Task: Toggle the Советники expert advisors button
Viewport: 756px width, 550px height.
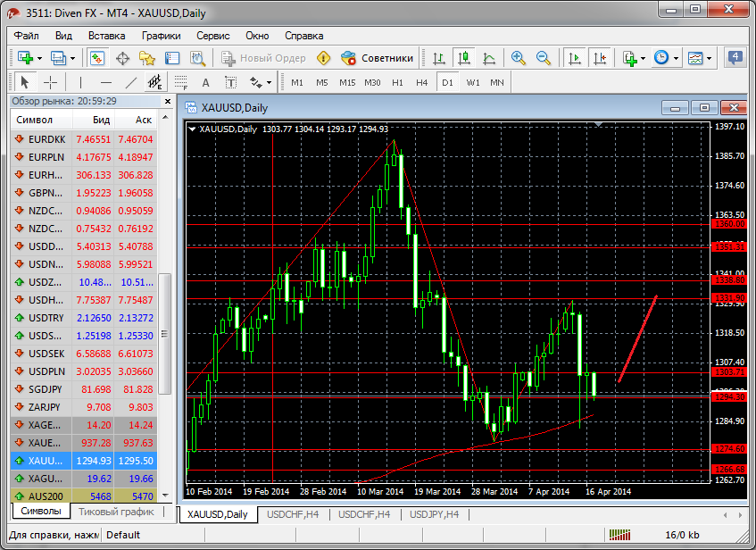Action: pyautogui.click(x=377, y=58)
